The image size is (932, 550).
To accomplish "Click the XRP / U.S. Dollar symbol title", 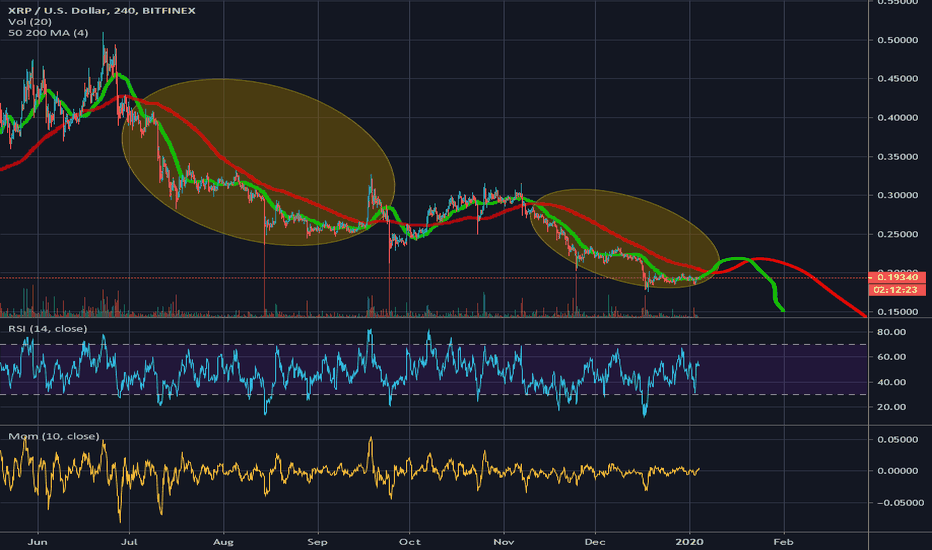I will (x=102, y=11).
